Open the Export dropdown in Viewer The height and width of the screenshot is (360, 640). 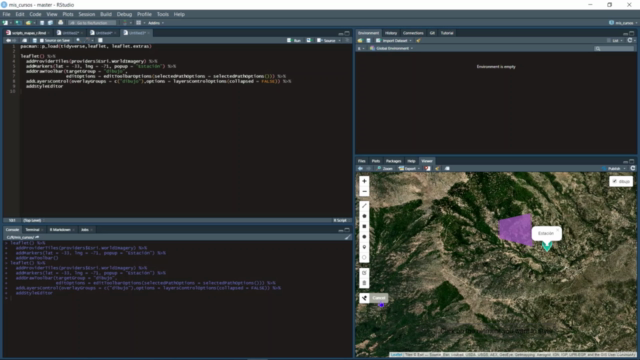(x=409, y=169)
